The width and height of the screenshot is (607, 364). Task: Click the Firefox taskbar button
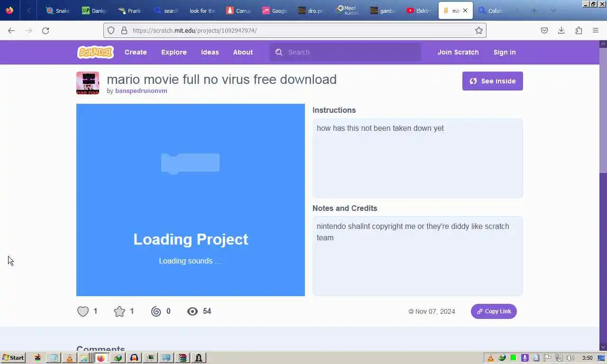(x=101, y=358)
